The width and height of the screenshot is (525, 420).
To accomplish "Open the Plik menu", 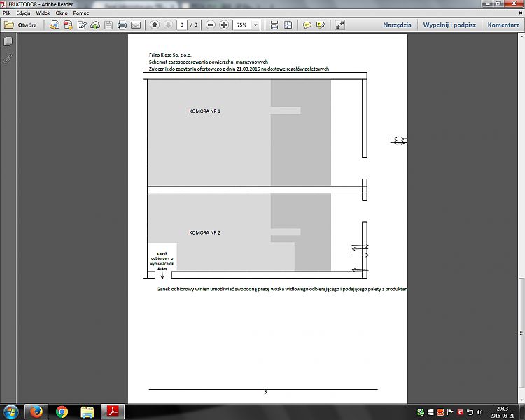I will [x=8, y=13].
